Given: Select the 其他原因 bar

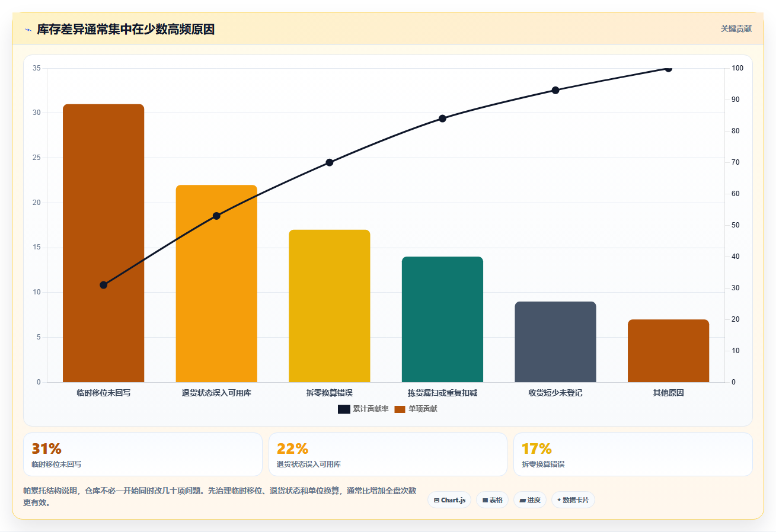Looking at the screenshot, I should (668, 351).
